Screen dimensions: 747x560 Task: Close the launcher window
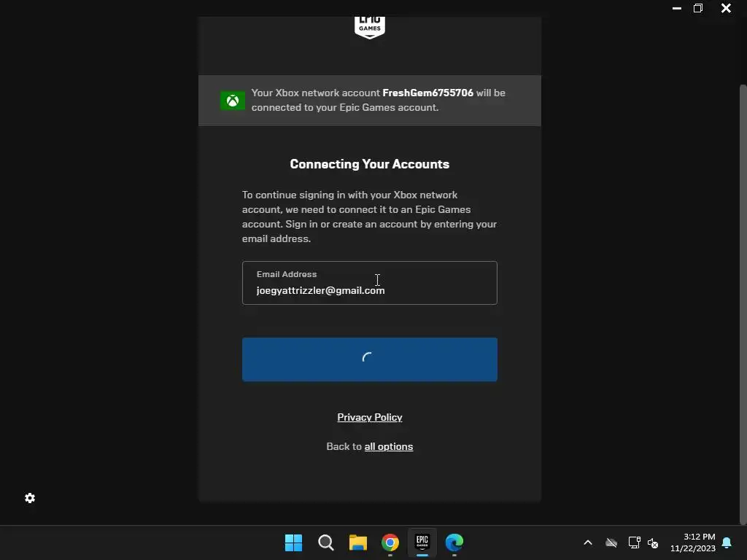click(726, 8)
